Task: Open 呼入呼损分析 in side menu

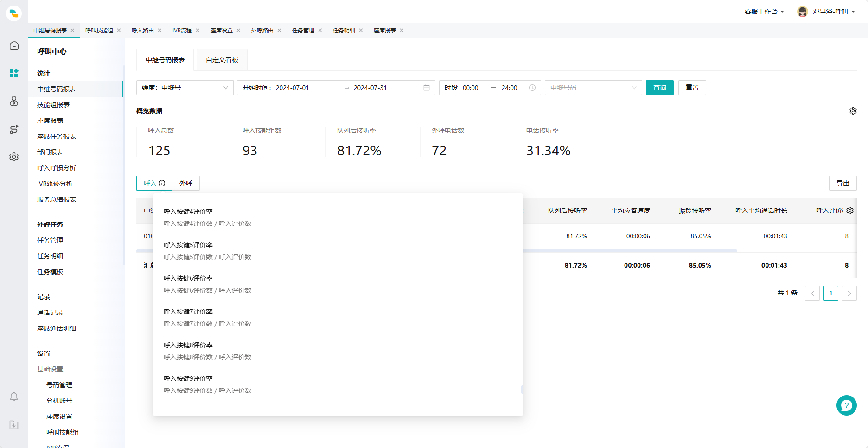Action: [57, 168]
